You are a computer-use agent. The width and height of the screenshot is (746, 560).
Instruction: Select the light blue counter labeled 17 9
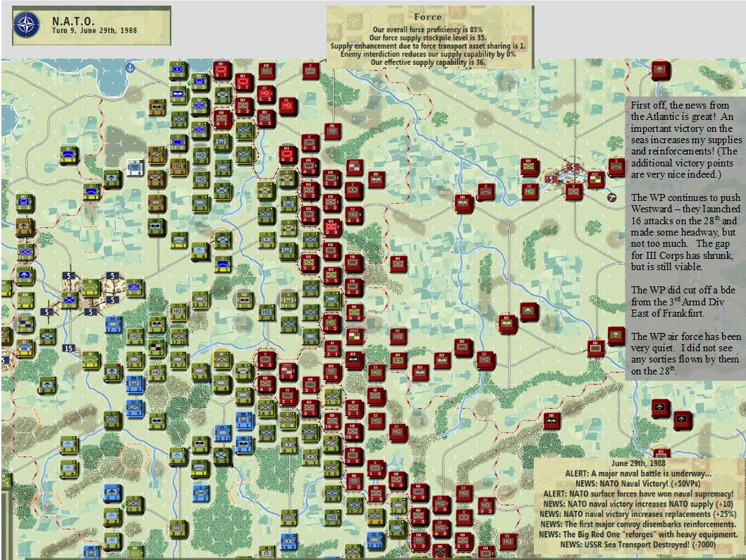113,324
